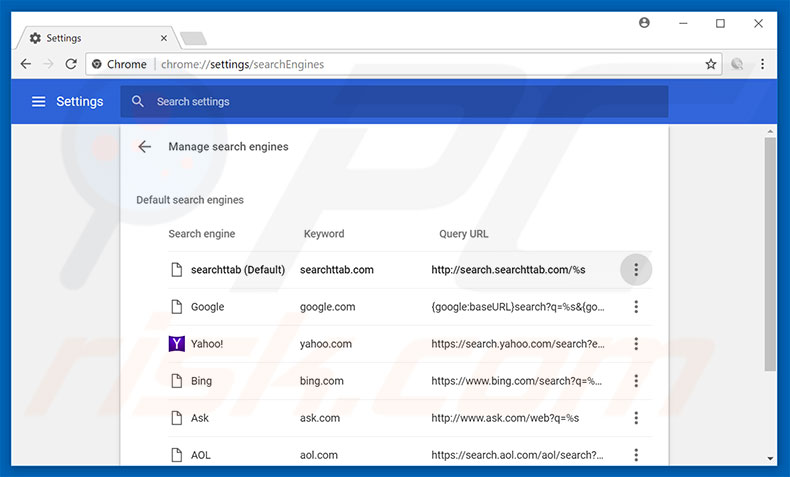The width and height of the screenshot is (790, 477).
Task: Click the browser forward arrow
Action: pyautogui.click(x=48, y=64)
